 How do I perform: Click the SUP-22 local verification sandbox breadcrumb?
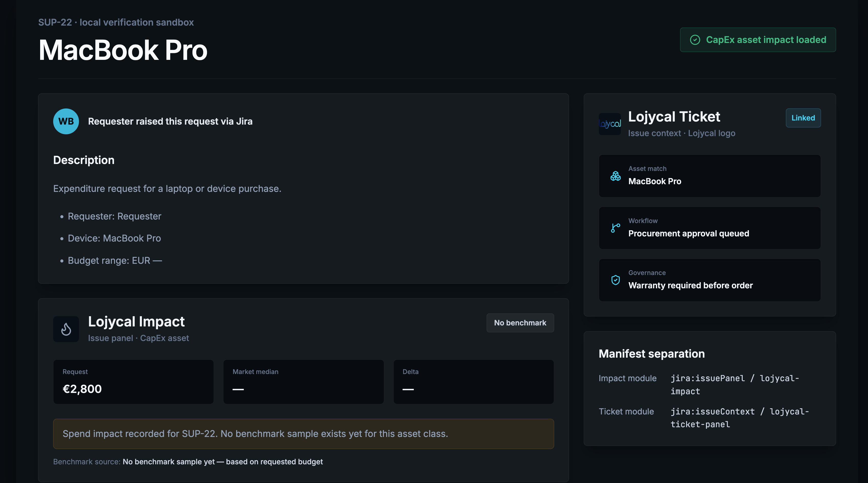[x=116, y=22]
